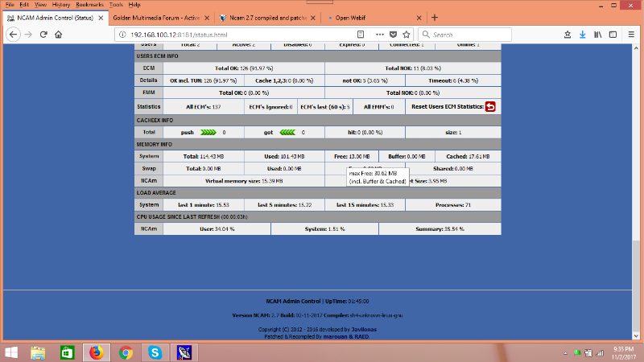Show hidden system tray icons

pos(565,353)
